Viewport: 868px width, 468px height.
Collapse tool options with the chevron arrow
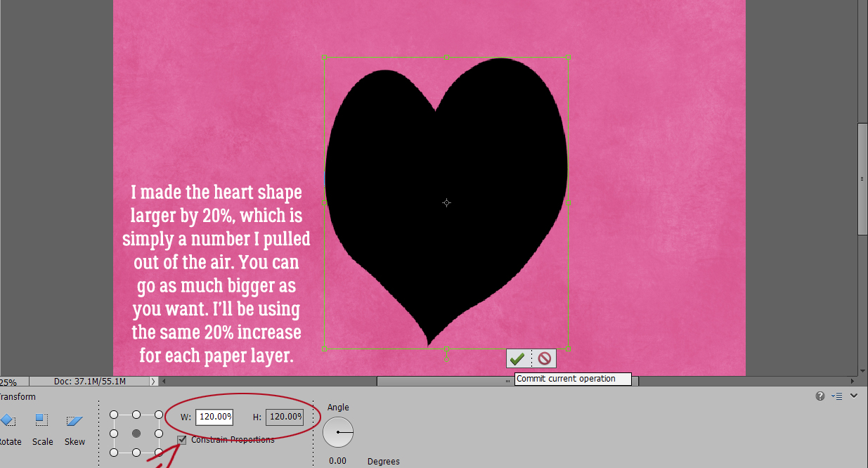[x=853, y=396]
